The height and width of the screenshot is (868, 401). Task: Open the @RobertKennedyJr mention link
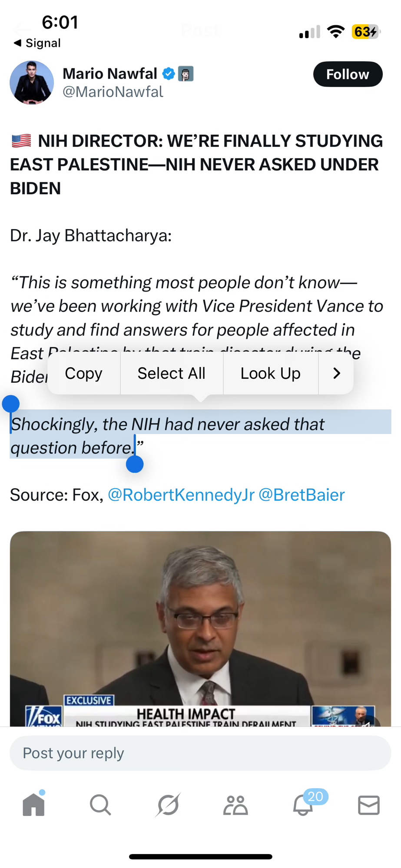(x=181, y=495)
